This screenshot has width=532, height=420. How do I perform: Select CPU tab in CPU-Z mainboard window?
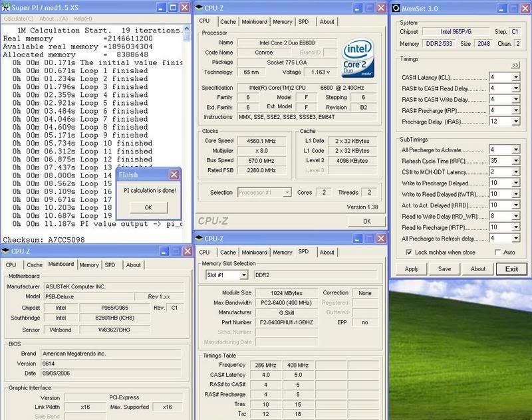click(11, 265)
